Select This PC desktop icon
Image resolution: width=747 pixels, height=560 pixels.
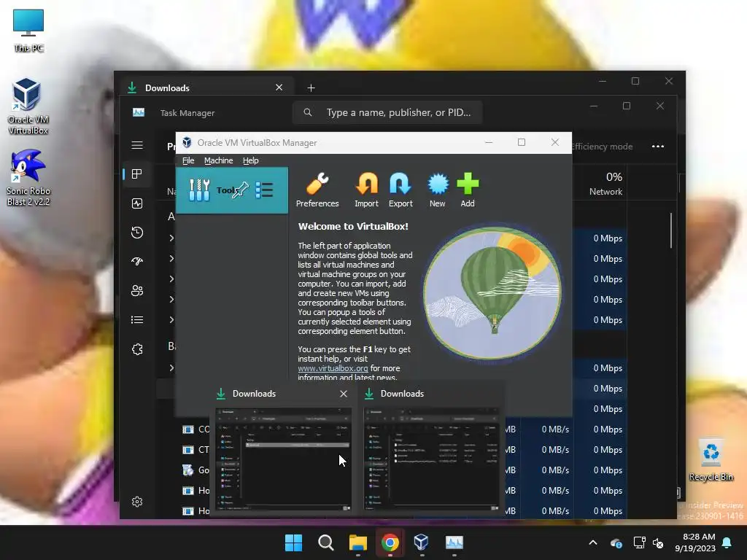pos(28,31)
